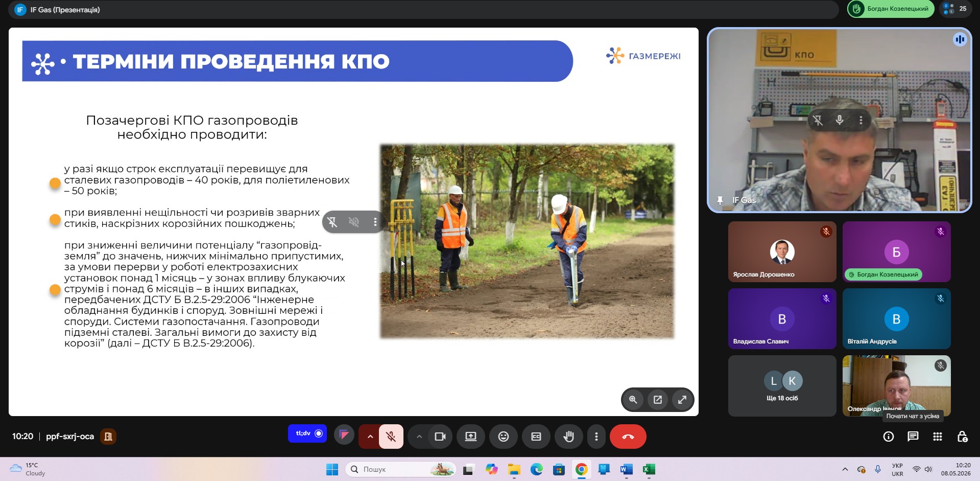Zoom into the presentation with magnifier
Image resolution: width=980 pixels, height=481 pixels.
click(633, 400)
